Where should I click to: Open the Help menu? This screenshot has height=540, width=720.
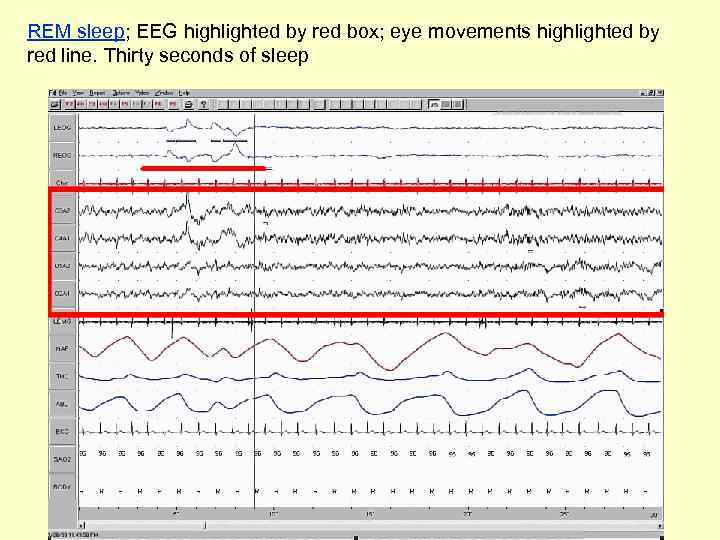184,93
